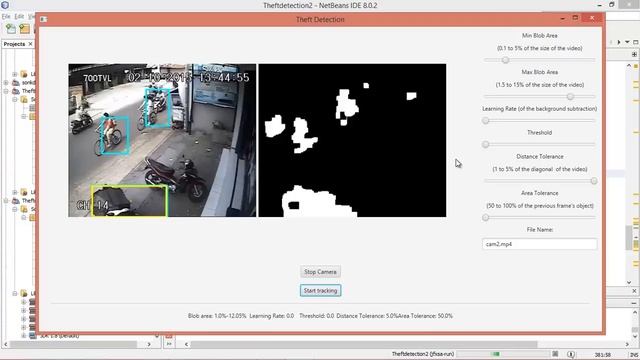Screen dimensions: 640x360
Task: Open the Edit menu in NetBeans
Action: pos(19,17)
